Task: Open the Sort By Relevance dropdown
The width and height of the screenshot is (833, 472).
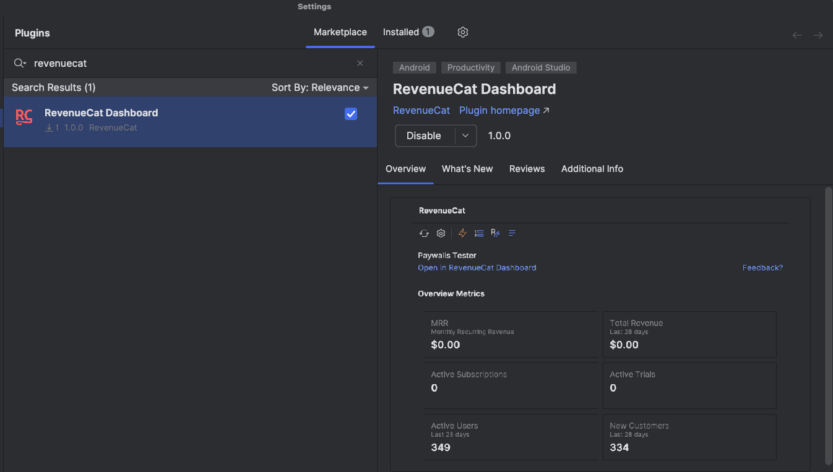Action: [x=320, y=88]
